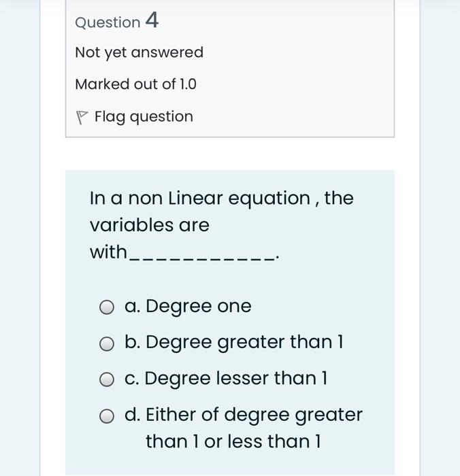Screen dimensions: 460x476
Task: Click the flag icon beside Flag question
Action: pos(82,118)
